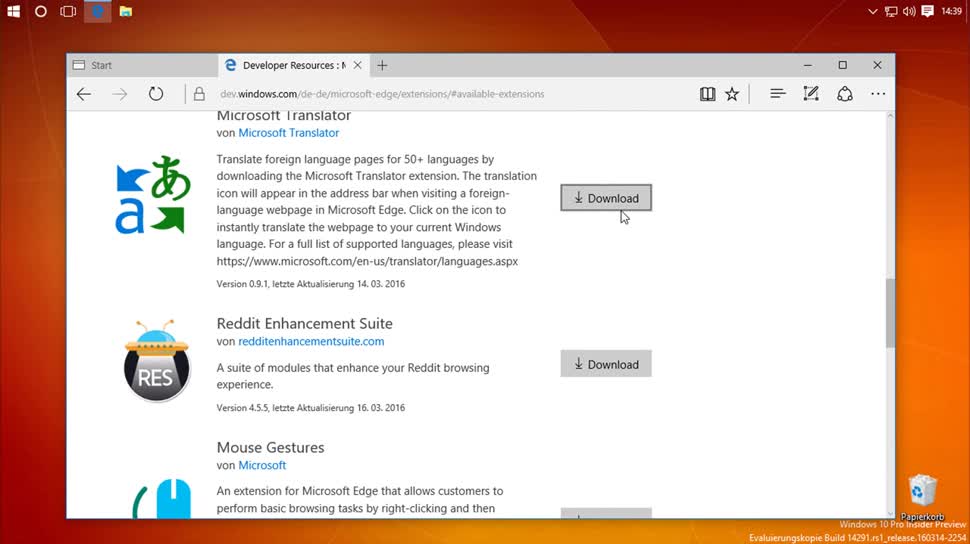Screen dimensions: 970x544
Task: Download the Reddit Enhancement Suite extension
Action: (606, 364)
